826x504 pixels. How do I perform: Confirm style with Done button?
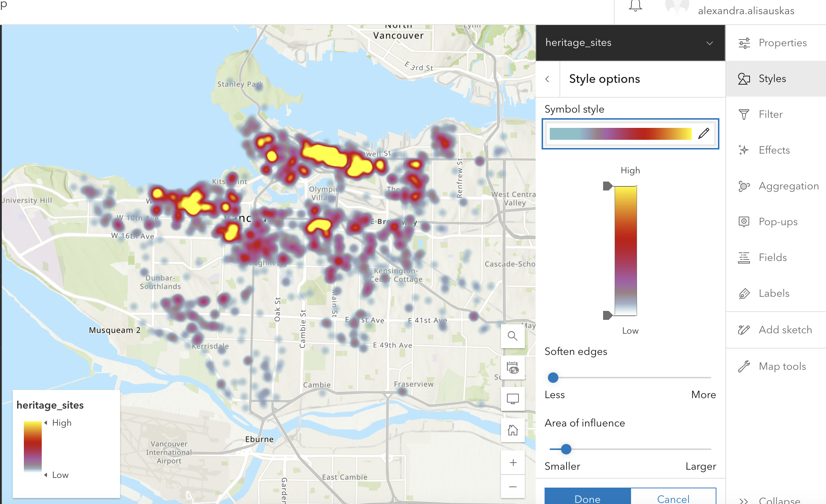point(587,497)
